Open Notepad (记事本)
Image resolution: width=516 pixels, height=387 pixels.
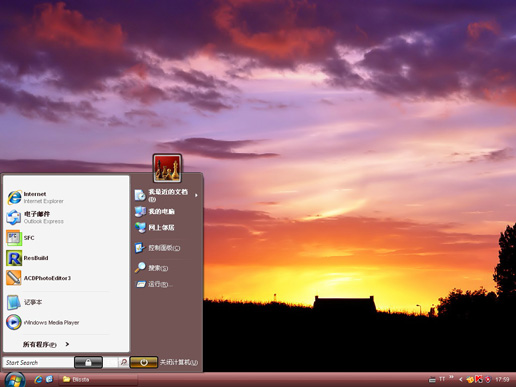24,302
